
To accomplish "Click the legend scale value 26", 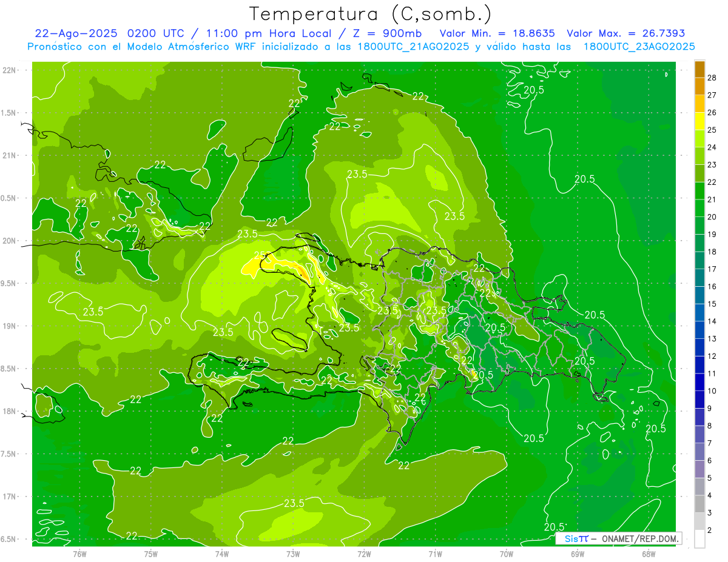I will (712, 112).
